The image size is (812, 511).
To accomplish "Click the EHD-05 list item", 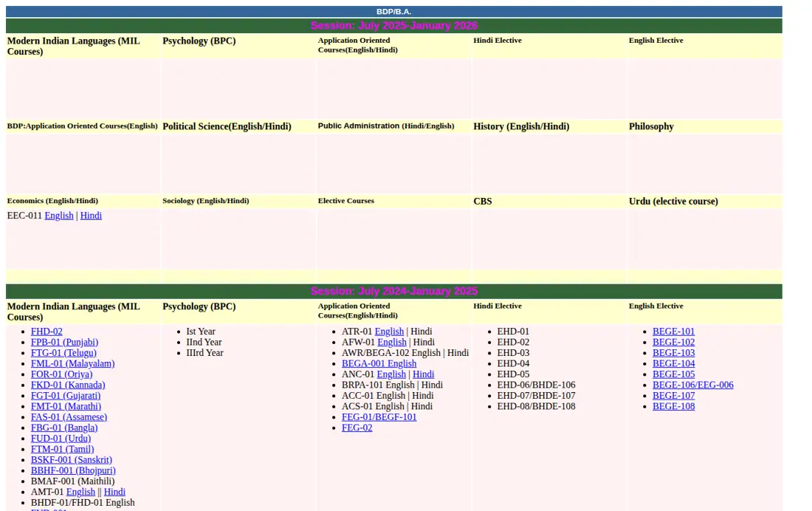I will pyautogui.click(x=513, y=374).
